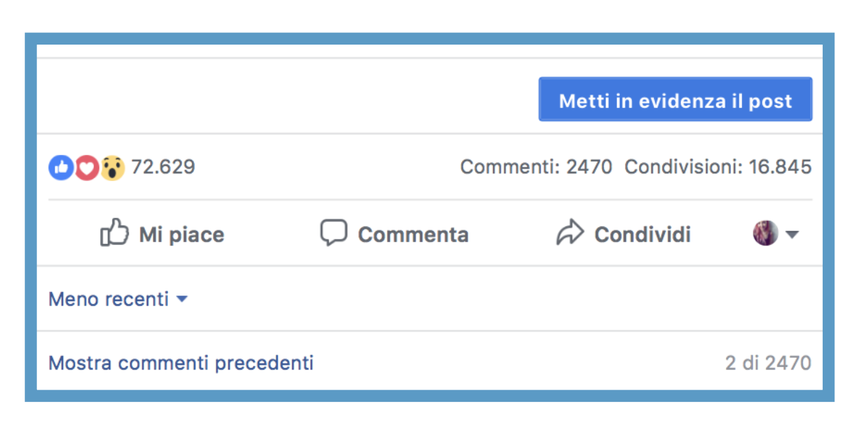Image resolution: width=868 pixels, height=432 pixels.
Task: Click the Mi piace text label
Action: click(x=182, y=235)
